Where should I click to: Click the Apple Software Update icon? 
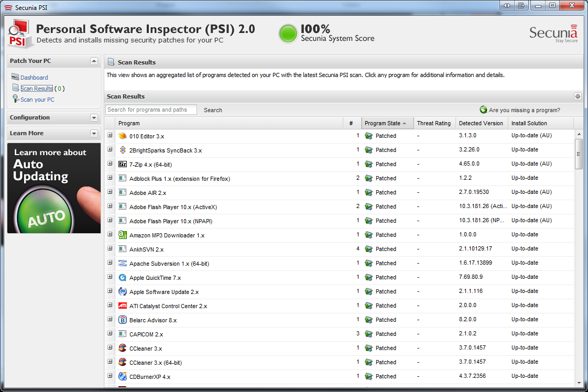pos(122,291)
